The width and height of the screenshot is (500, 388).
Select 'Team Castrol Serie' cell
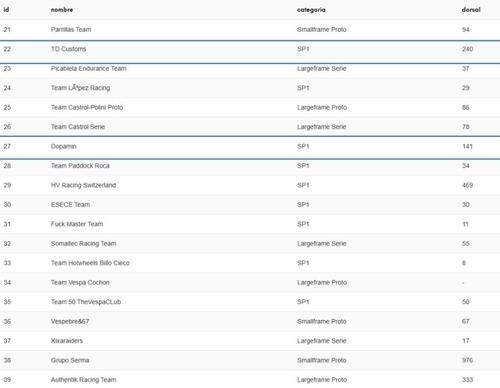coord(78,127)
